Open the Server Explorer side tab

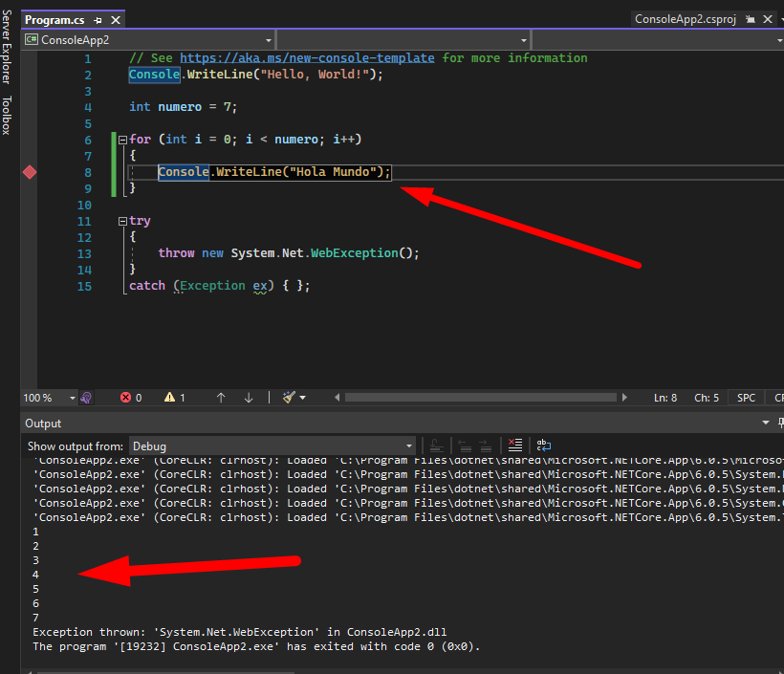7,48
